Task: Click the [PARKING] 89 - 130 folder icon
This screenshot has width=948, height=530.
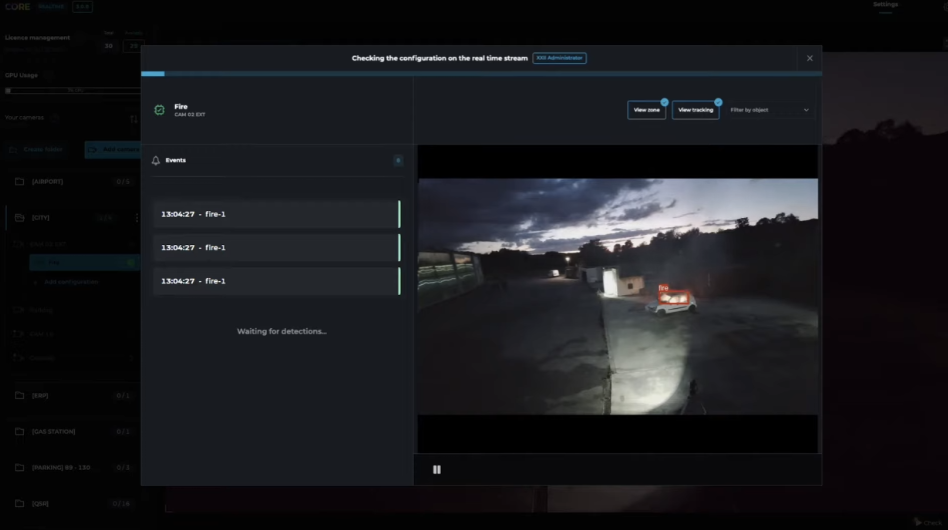Action: (19, 468)
